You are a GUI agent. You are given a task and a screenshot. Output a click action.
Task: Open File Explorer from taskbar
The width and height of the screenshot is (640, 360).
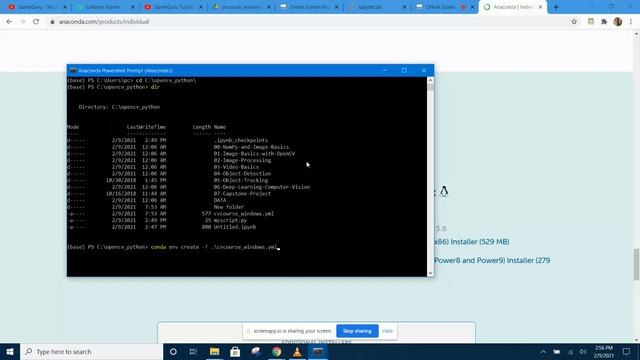214,351
